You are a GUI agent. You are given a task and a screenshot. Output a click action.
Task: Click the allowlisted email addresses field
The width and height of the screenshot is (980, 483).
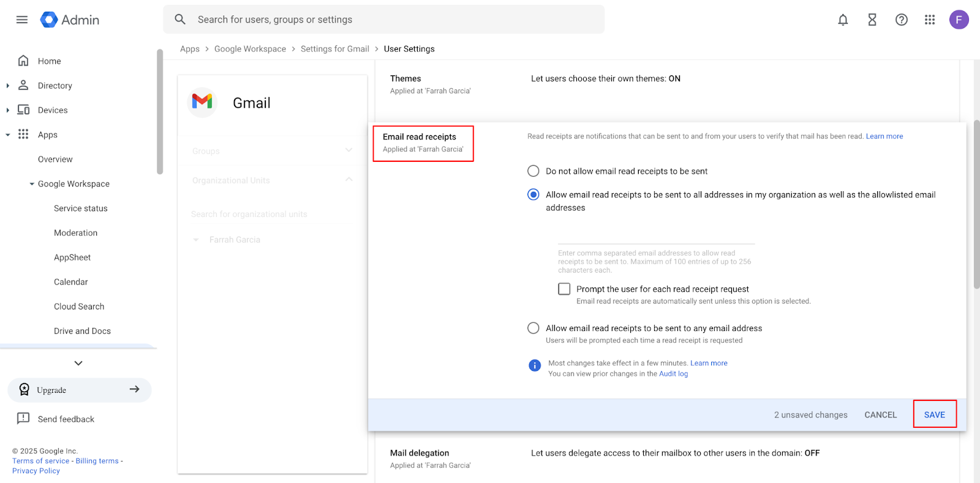point(657,235)
